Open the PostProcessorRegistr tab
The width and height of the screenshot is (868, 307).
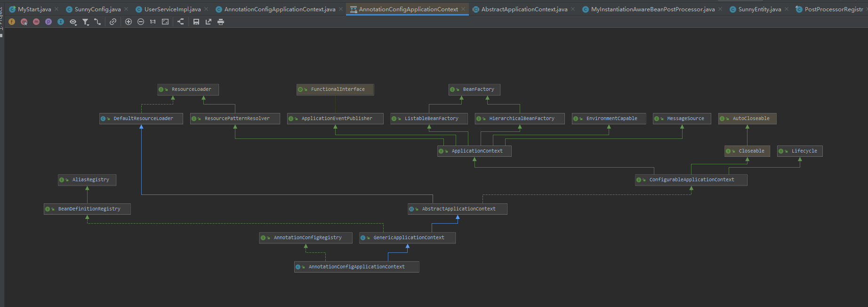(x=831, y=9)
